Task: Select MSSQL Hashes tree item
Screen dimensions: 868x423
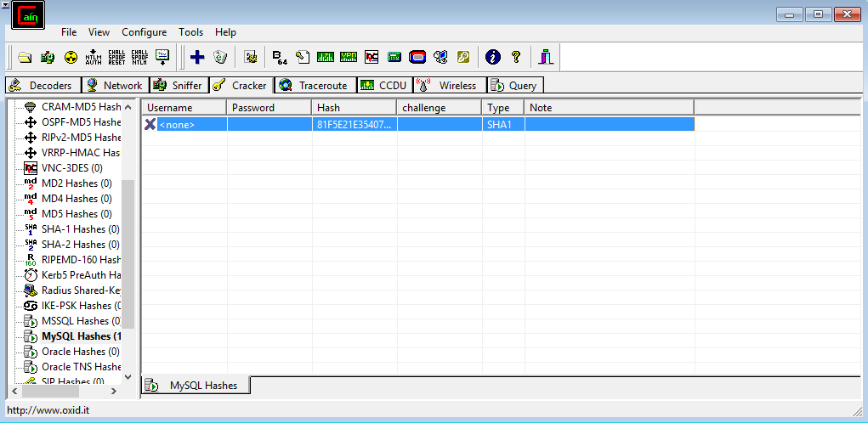Action: tap(82, 321)
